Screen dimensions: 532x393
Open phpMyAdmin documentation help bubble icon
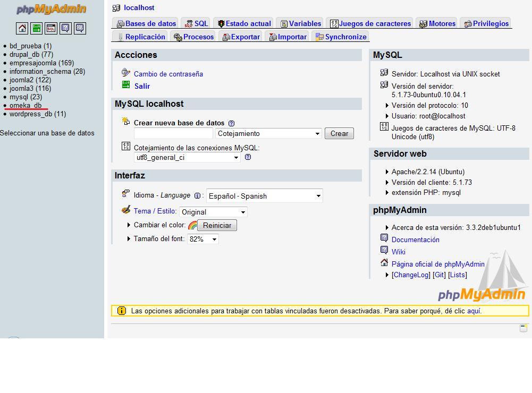point(65,28)
